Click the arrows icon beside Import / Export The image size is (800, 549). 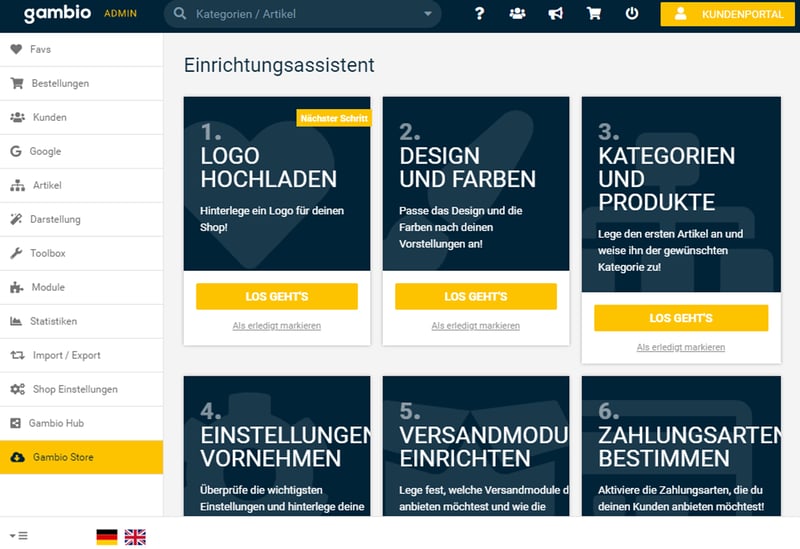(17, 355)
